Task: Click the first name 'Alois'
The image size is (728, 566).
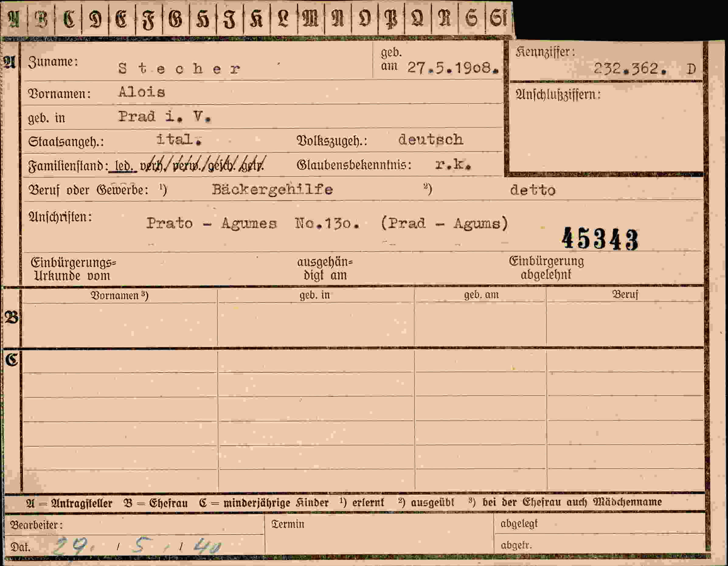Action: click(x=142, y=92)
